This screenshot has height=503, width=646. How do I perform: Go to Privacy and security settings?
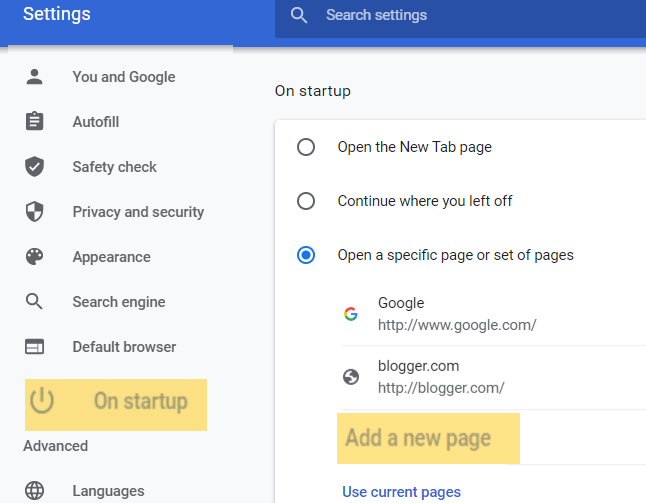tap(138, 212)
